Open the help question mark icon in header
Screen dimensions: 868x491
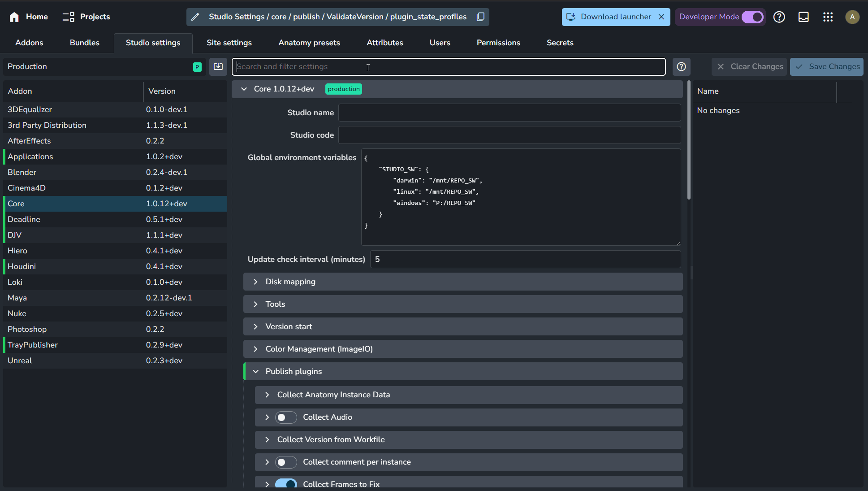click(x=779, y=17)
